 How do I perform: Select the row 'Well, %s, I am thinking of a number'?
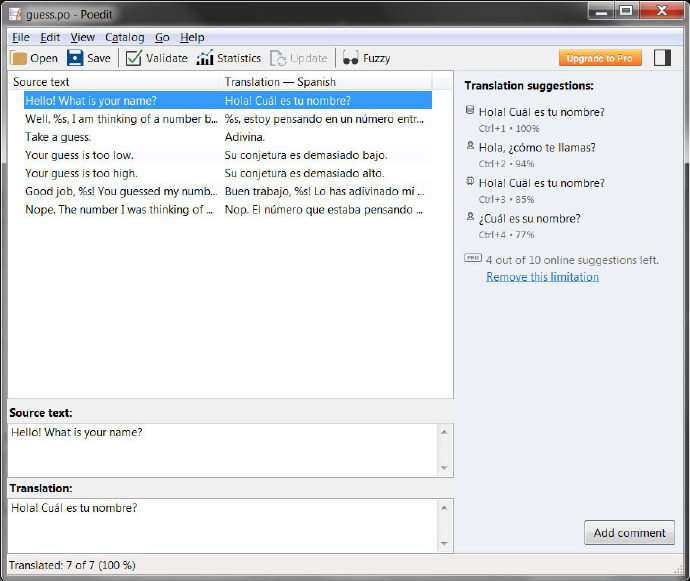pos(228,119)
